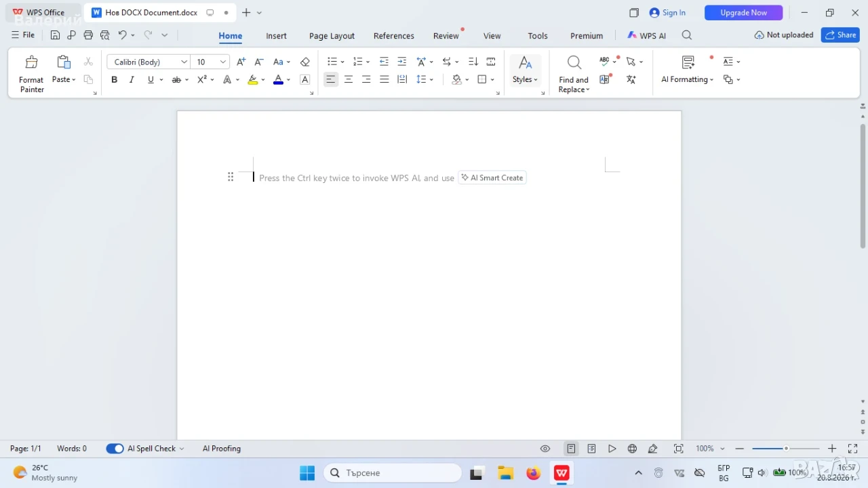The height and width of the screenshot is (488, 868).
Task: Decrease font size with the A- icon
Action: tap(258, 62)
